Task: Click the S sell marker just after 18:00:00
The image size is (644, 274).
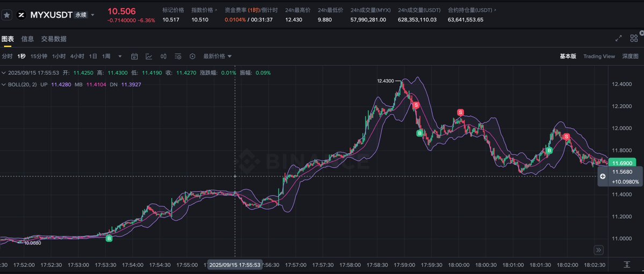Action: click(460, 113)
